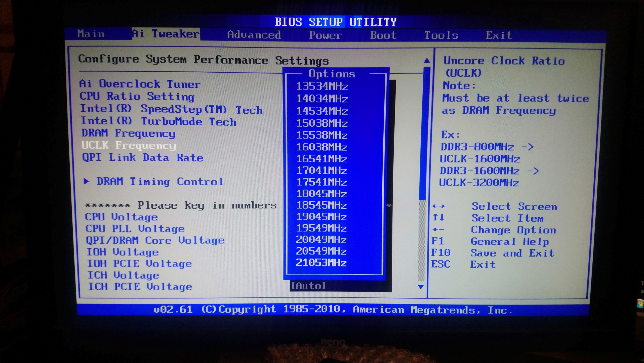Select the 20049MHz entry
Screen dimensions: 644x363
click(x=321, y=240)
